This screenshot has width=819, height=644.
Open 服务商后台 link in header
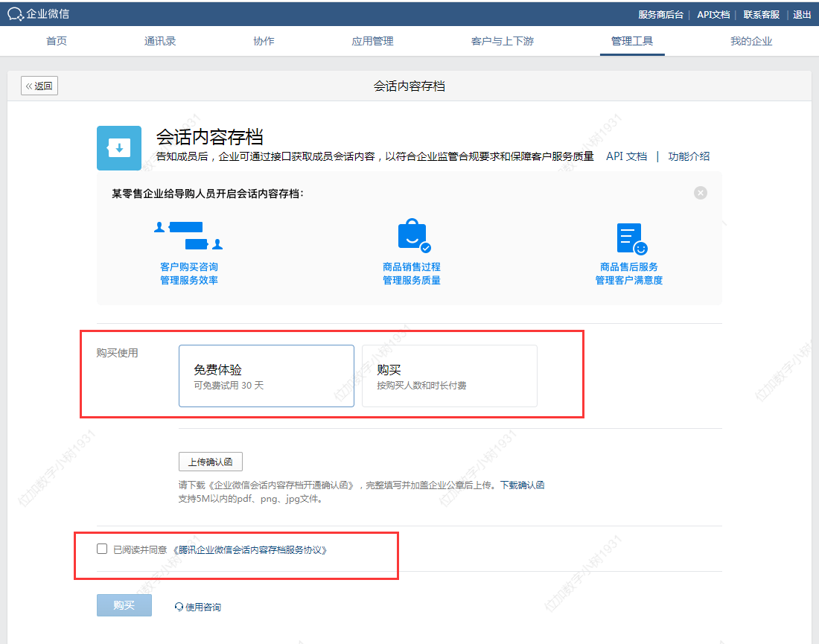click(x=660, y=15)
